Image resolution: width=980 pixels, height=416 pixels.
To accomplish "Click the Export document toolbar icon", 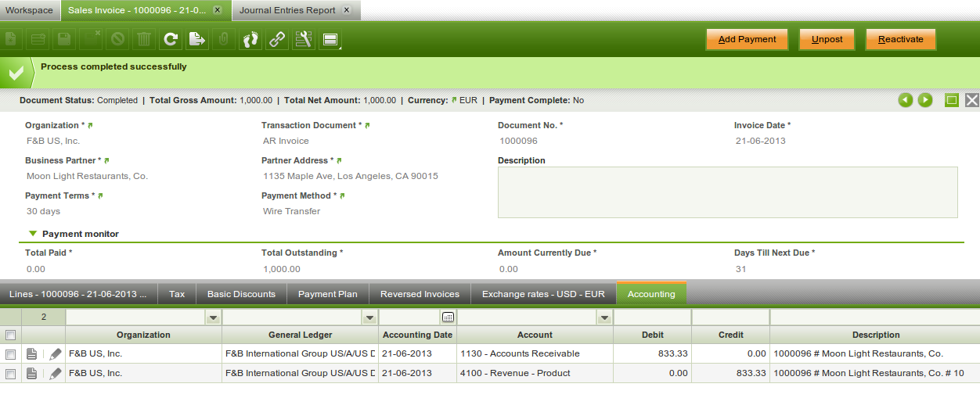I will pos(196,39).
